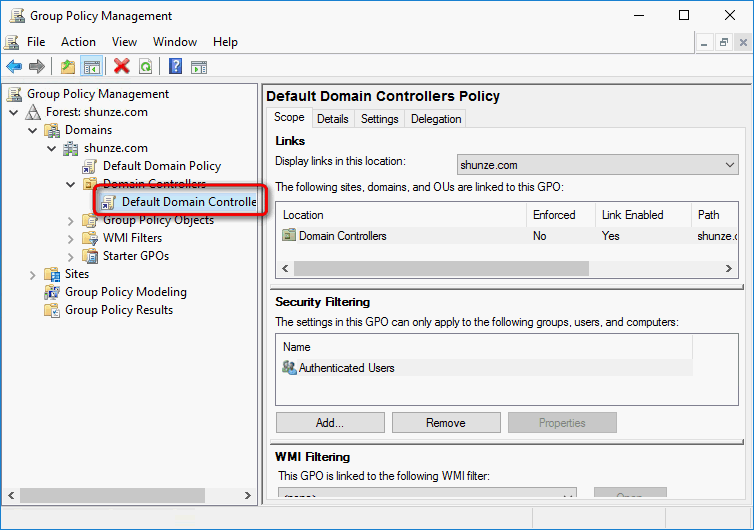Click the system menu icon beside File
The width and height of the screenshot is (754, 530).
[x=12, y=42]
